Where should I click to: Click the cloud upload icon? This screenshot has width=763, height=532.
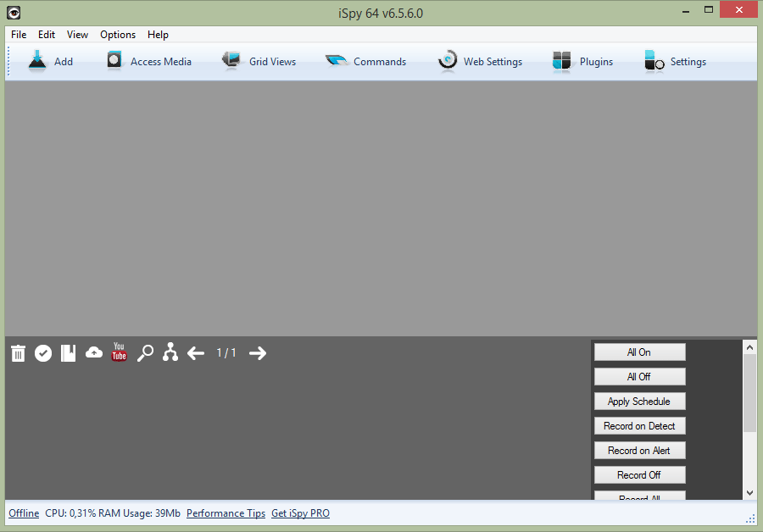[94, 352]
